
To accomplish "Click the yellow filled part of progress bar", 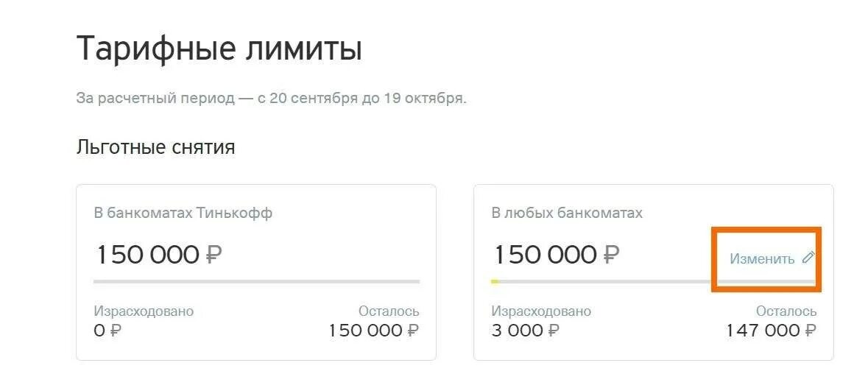I will 495,281.
